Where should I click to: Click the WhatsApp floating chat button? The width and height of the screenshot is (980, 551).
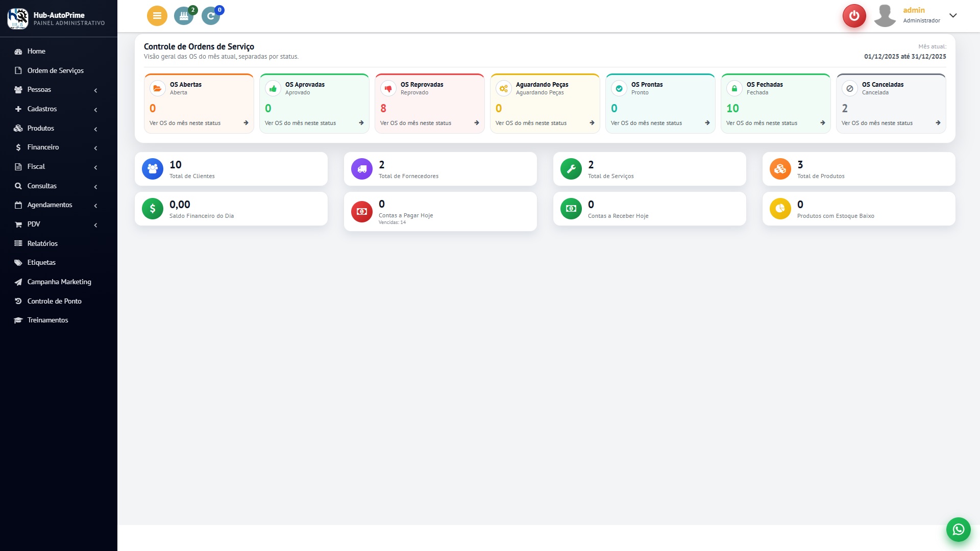pos(959,530)
